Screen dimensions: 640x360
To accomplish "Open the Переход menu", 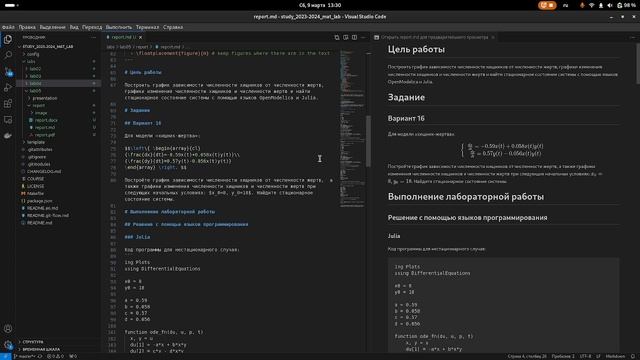I will coord(92,27).
